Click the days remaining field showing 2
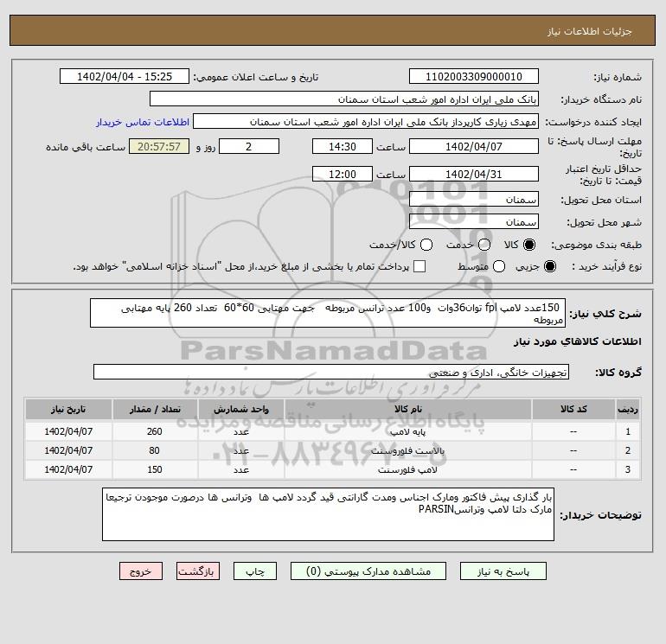666x644 pixels. coord(249,146)
